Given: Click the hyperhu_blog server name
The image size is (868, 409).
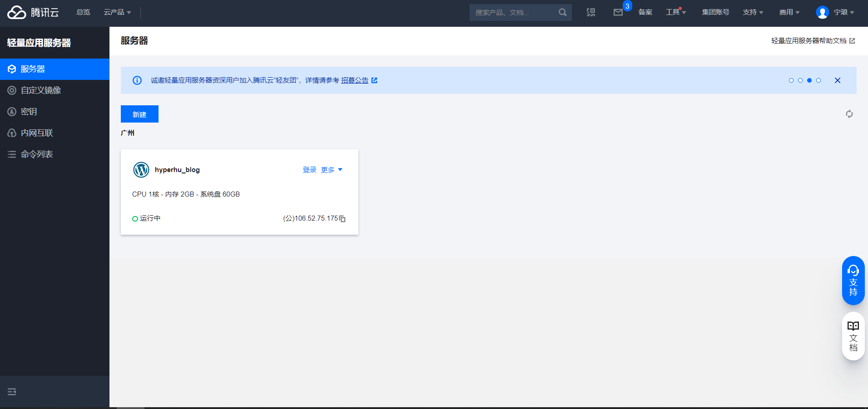Looking at the screenshot, I should (x=177, y=170).
